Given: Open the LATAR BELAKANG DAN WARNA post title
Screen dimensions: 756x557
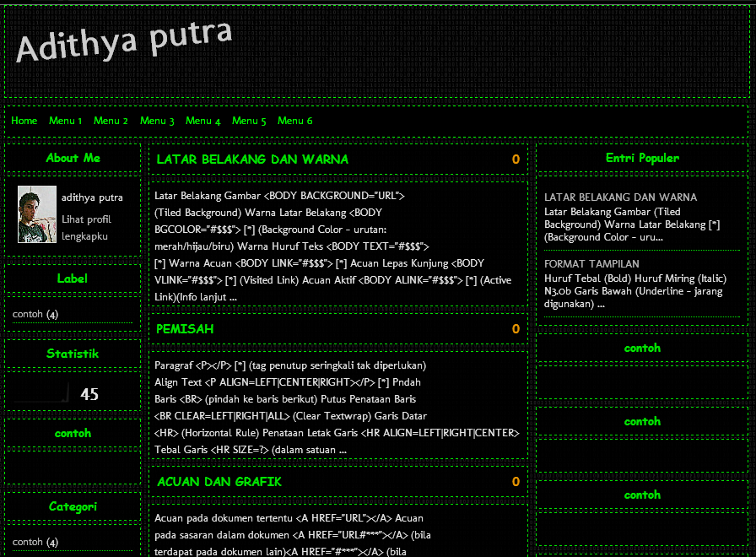Looking at the screenshot, I should click(x=252, y=160).
